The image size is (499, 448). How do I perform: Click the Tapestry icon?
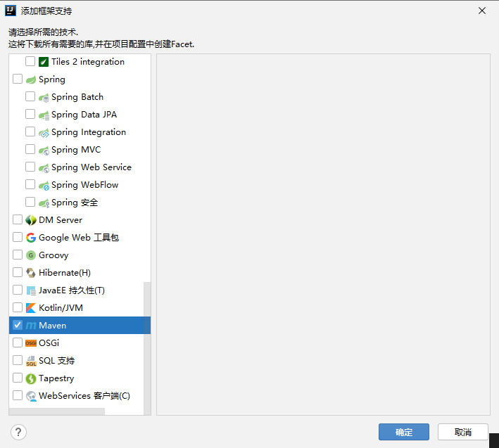coord(31,378)
